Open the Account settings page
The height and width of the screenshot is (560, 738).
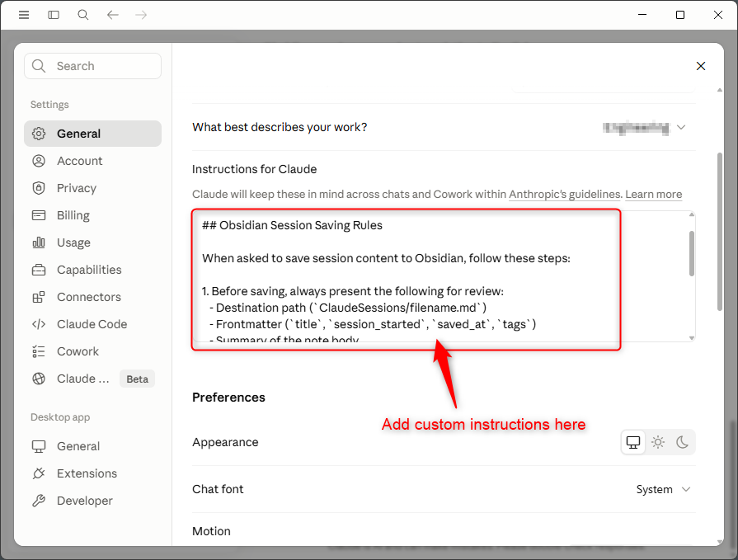tap(92, 161)
